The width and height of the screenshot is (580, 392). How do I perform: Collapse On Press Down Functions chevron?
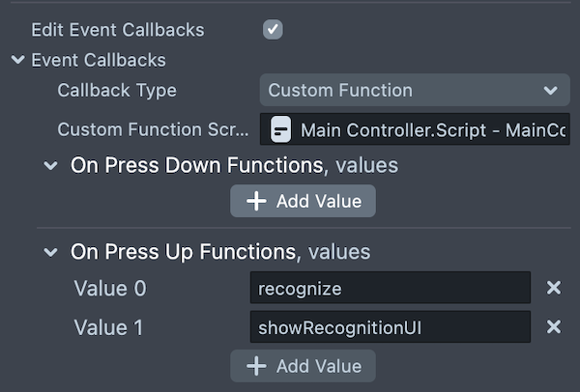[x=51, y=166]
